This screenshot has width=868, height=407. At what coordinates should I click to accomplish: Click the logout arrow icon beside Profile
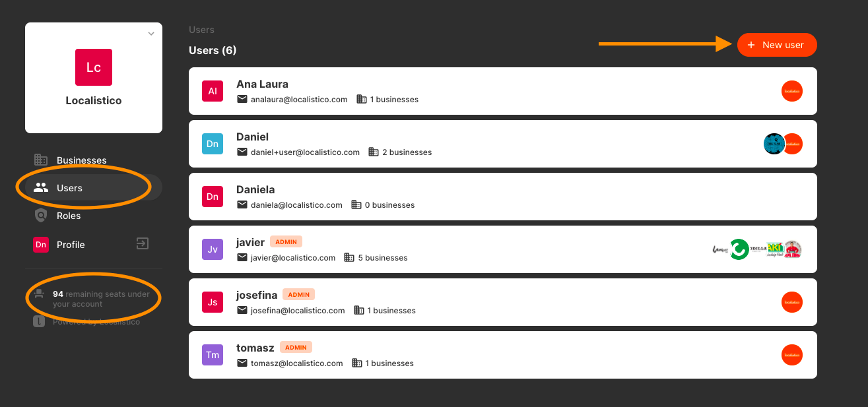coord(143,243)
